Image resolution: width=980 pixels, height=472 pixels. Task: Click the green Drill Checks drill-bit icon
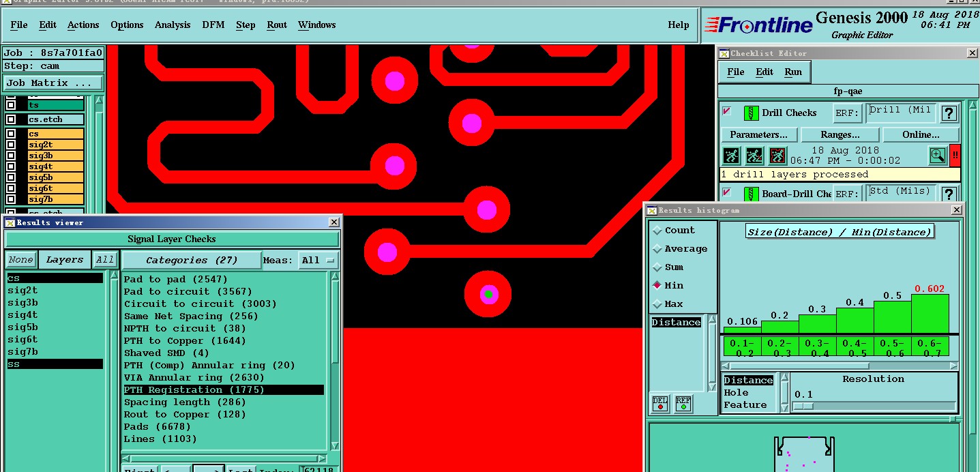[751, 113]
